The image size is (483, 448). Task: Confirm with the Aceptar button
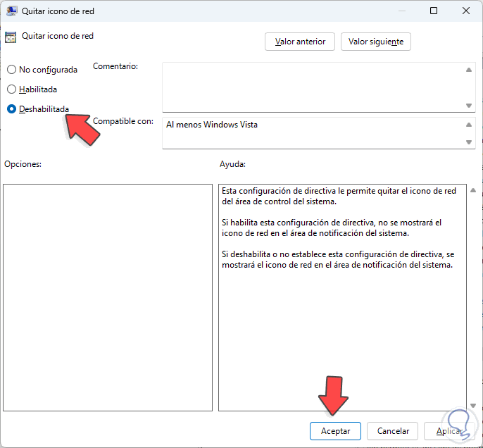click(335, 431)
